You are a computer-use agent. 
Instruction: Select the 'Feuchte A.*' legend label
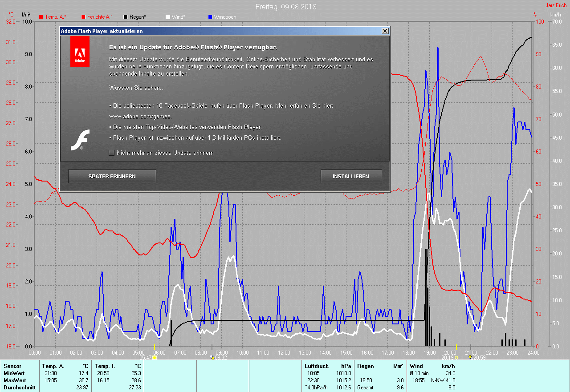[x=100, y=17]
